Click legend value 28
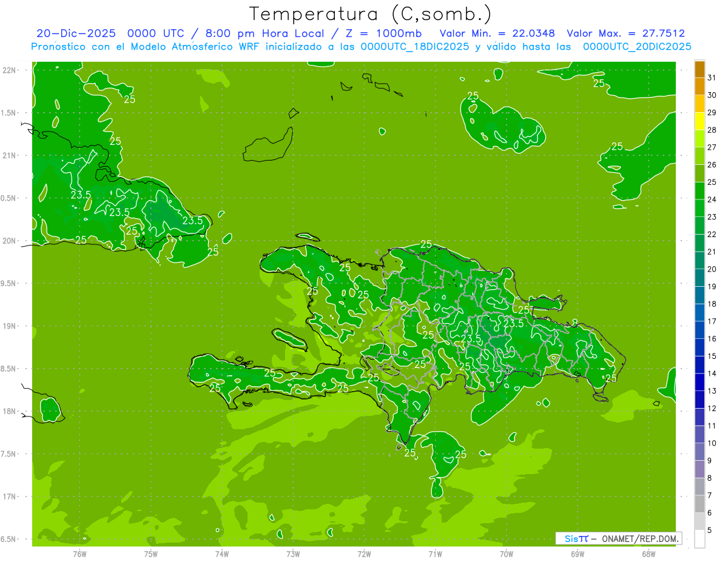 coord(712,130)
